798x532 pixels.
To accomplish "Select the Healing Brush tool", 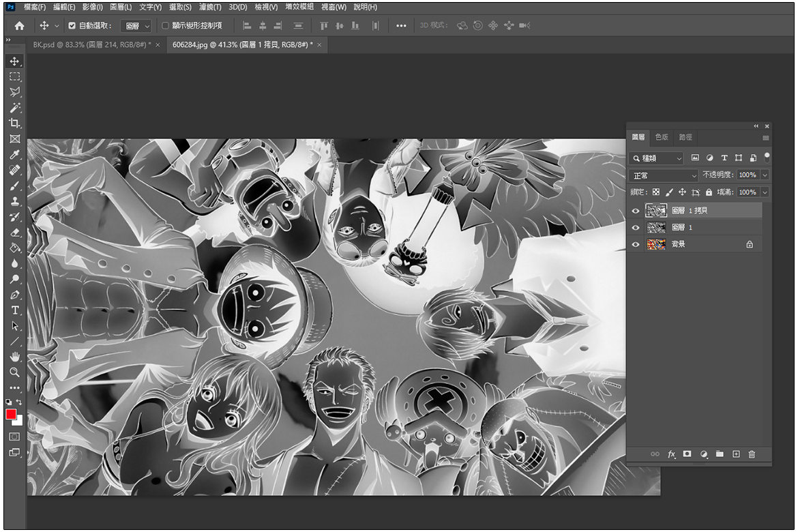I will pyautogui.click(x=14, y=170).
